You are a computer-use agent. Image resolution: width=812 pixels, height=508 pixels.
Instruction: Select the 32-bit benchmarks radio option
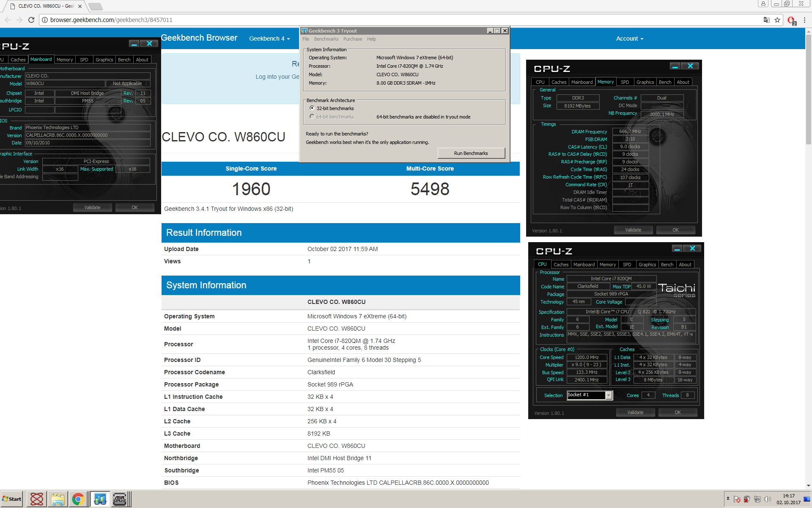click(x=312, y=108)
